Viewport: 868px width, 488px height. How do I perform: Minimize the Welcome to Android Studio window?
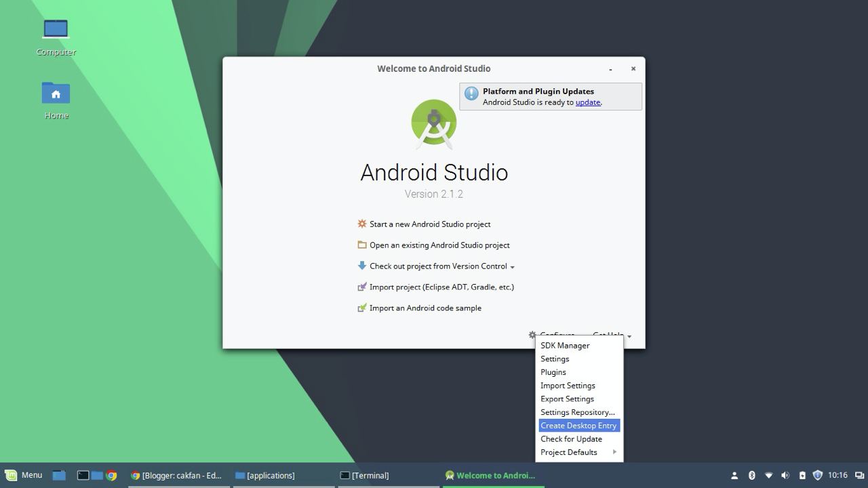pyautogui.click(x=610, y=68)
